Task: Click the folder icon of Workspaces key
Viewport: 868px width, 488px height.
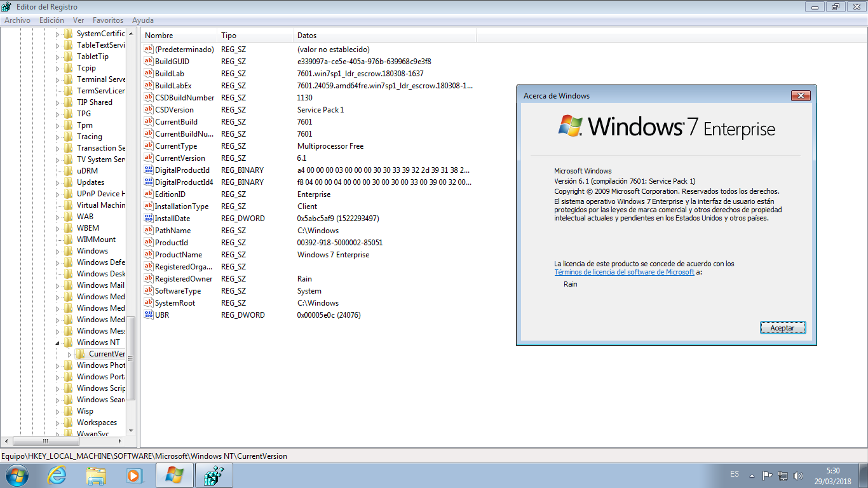Action: click(x=68, y=423)
